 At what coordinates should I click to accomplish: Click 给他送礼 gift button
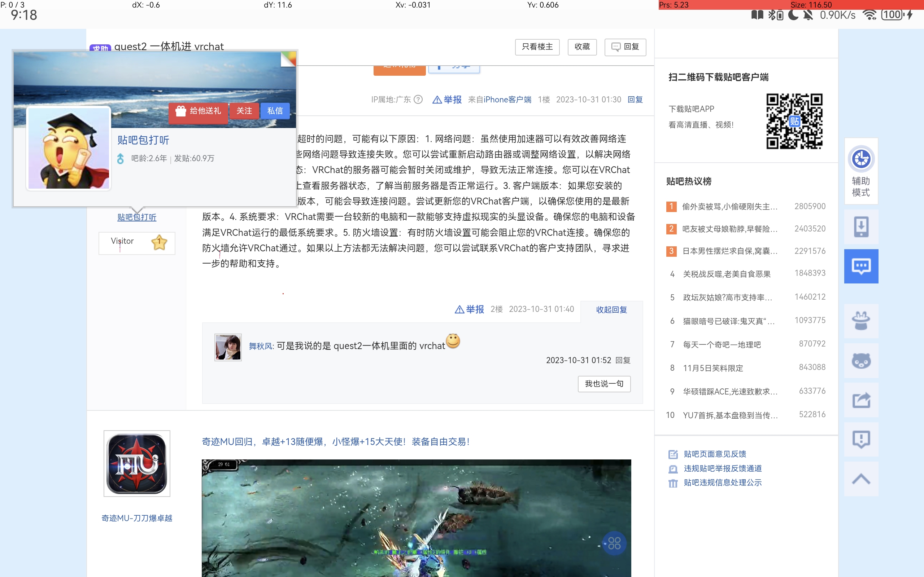tap(198, 111)
